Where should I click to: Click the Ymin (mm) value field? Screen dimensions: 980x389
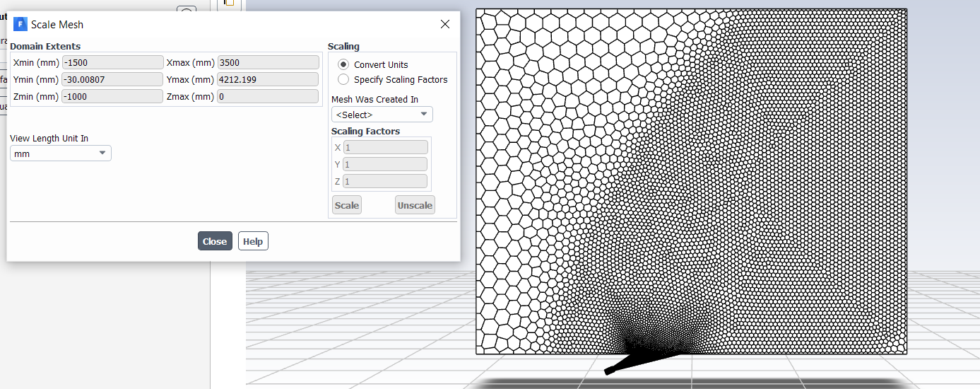tap(113, 79)
